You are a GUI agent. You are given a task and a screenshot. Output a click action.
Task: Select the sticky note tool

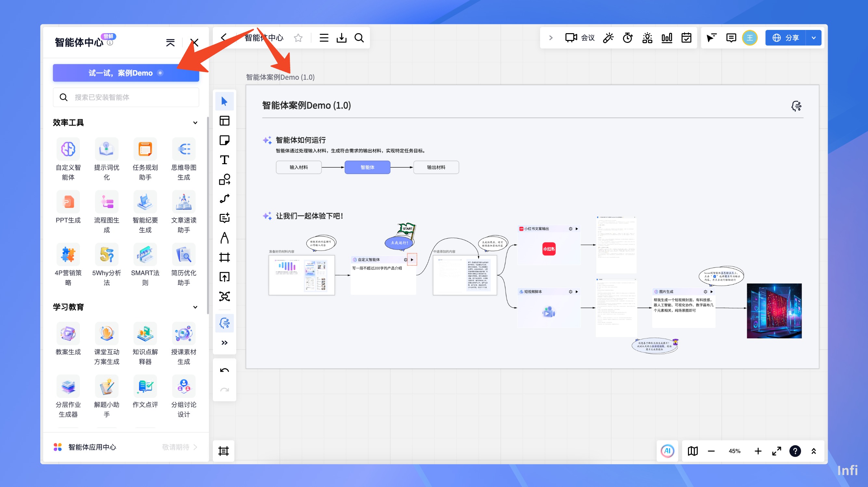pos(225,140)
